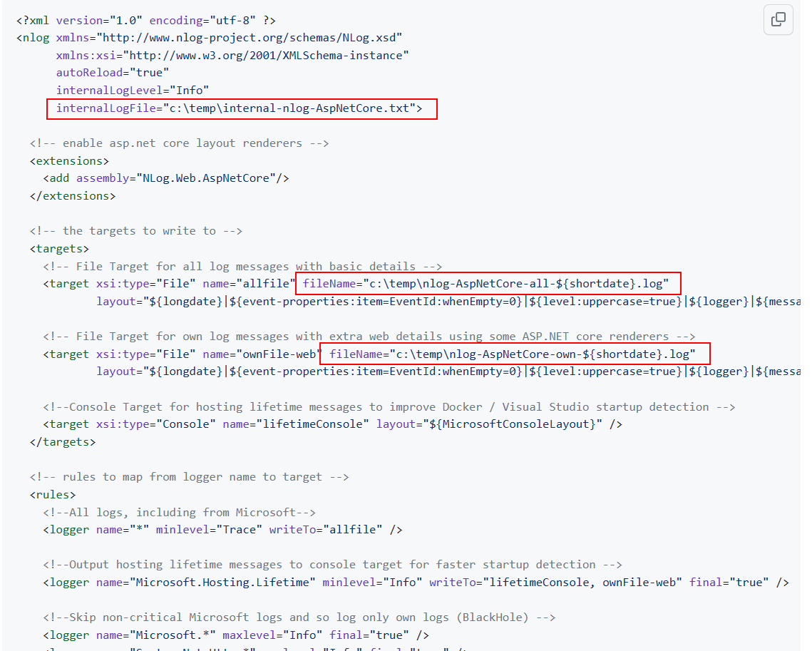Click the logger name="Microsoft.*" maxlevel line

click(x=236, y=635)
